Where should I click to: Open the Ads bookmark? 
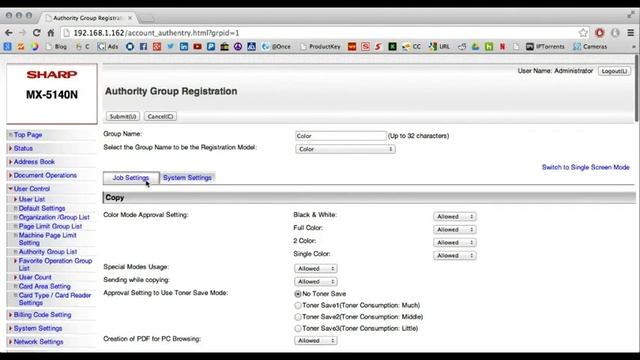pyautogui.click(x=108, y=47)
